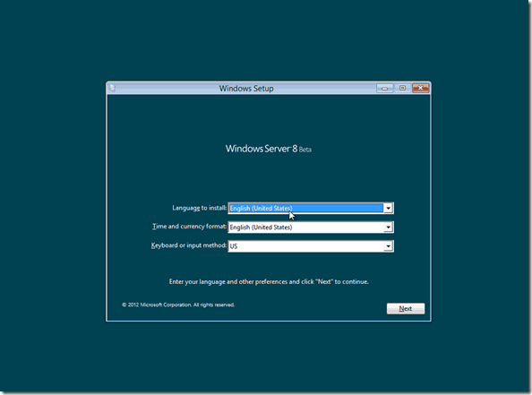
Task: Close the Windows Setup dialog
Action: [x=421, y=89]
